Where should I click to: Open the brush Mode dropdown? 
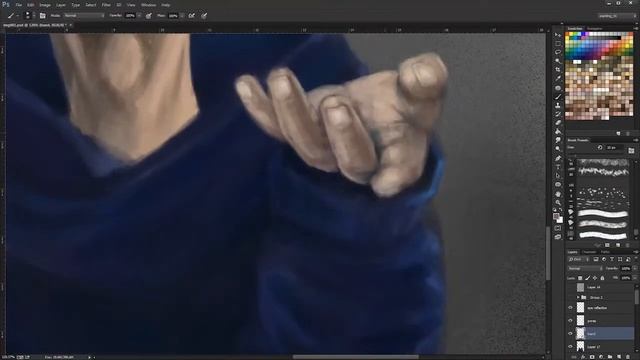pos(84,16)
